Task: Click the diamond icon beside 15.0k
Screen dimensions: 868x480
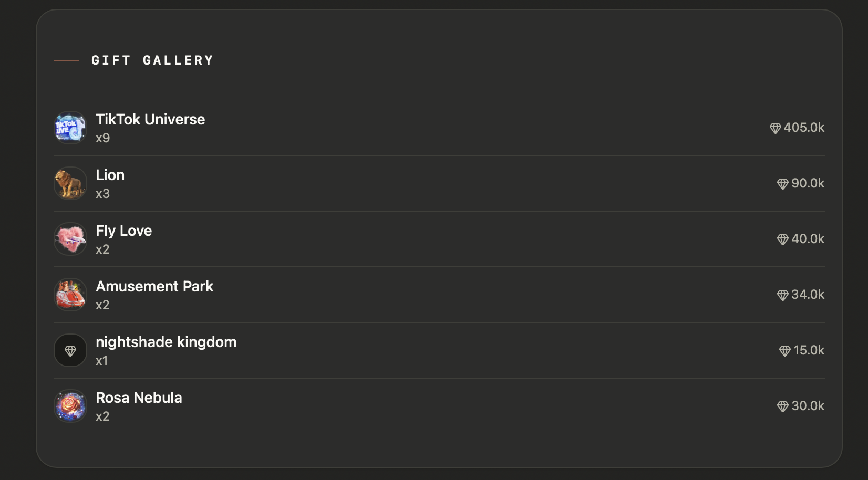Action: [784, 351]
